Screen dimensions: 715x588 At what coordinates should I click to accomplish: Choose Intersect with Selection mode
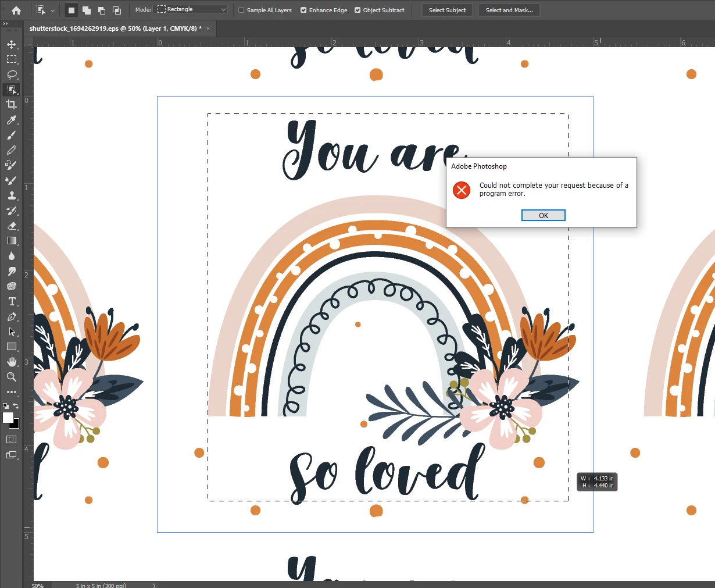(x=117, y=10)
